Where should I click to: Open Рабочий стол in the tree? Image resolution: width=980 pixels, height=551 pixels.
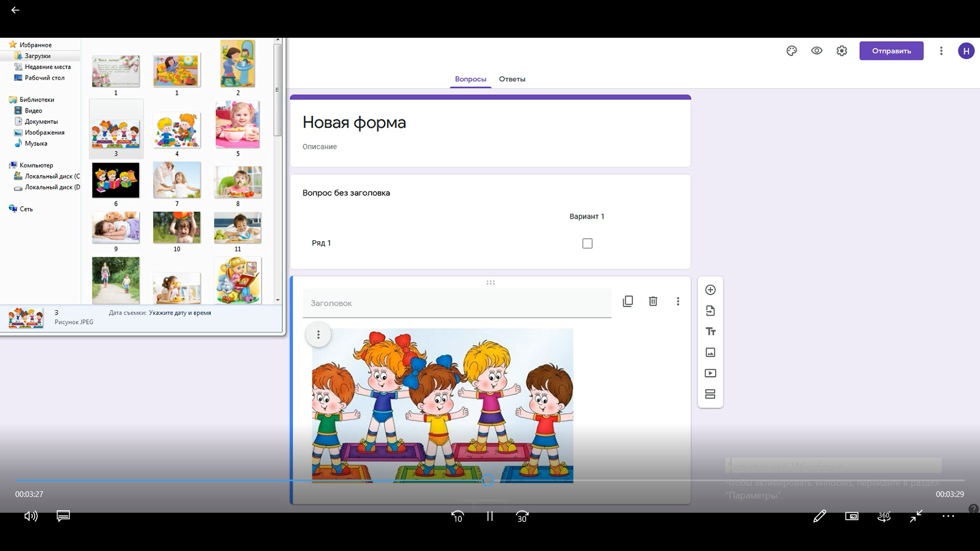coord(44,78)
